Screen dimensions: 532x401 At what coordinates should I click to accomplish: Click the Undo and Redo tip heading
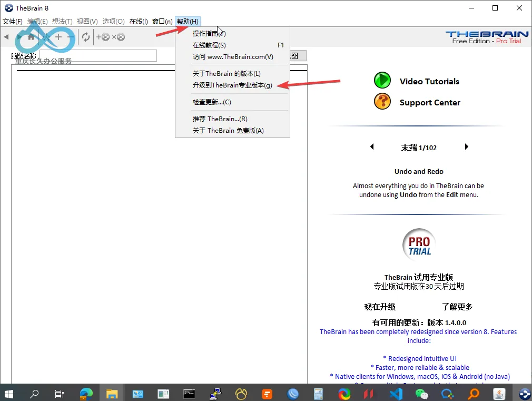(419, 171)
